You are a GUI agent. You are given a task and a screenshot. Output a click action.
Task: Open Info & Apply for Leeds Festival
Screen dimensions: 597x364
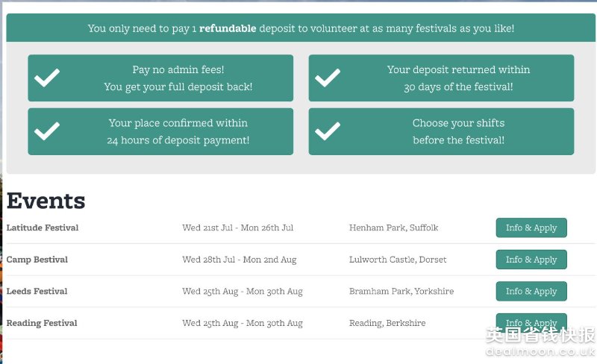coord(531,292)
